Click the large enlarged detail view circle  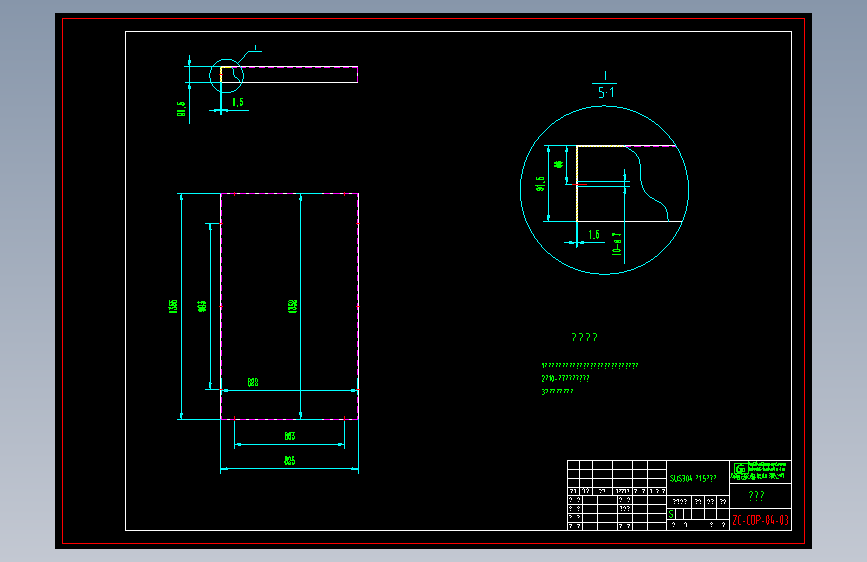(x=604, y=190)
